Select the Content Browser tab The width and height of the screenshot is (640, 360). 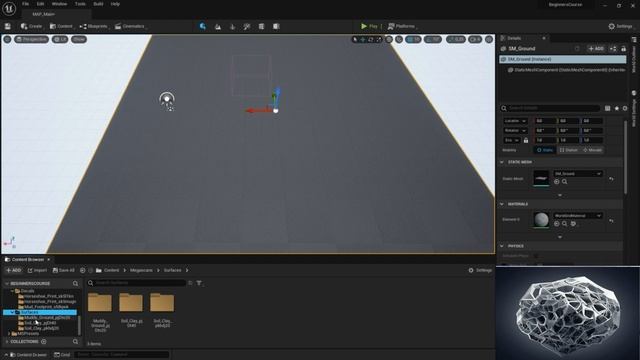(x=27, y=260)
